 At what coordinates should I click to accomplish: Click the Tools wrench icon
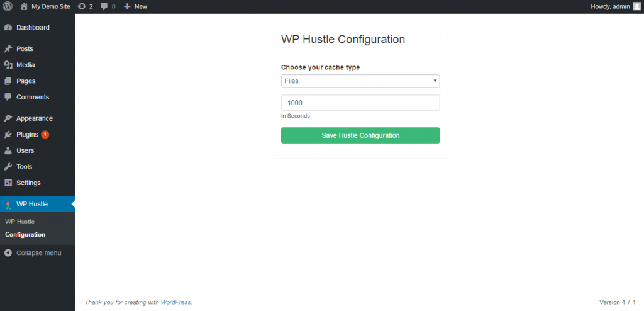pos(8,167)
